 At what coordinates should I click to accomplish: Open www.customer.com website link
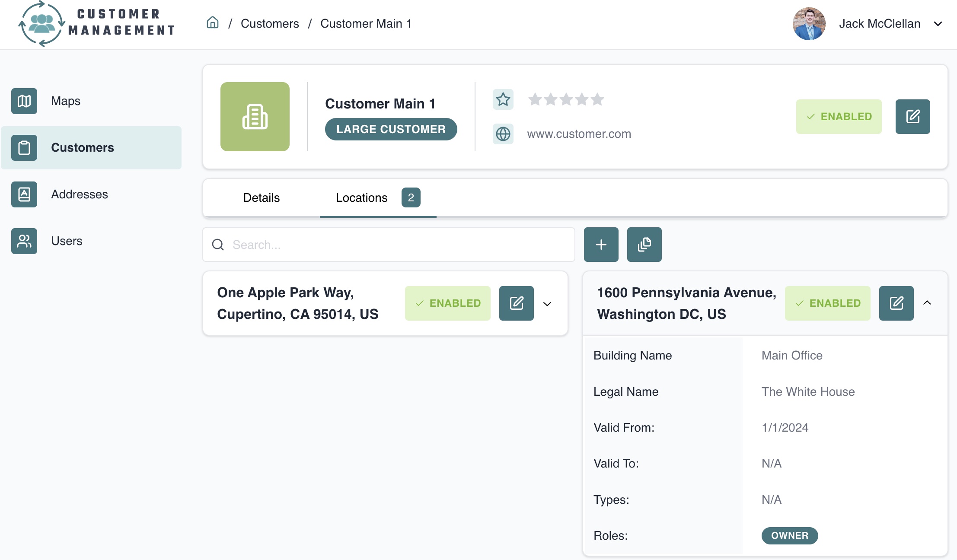(x=579, y=134)
